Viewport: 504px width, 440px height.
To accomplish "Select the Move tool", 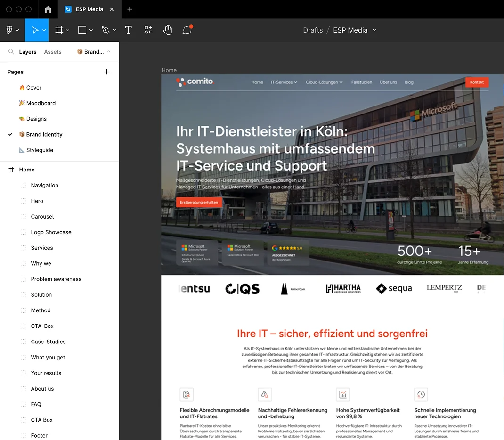I will [35, 30].
